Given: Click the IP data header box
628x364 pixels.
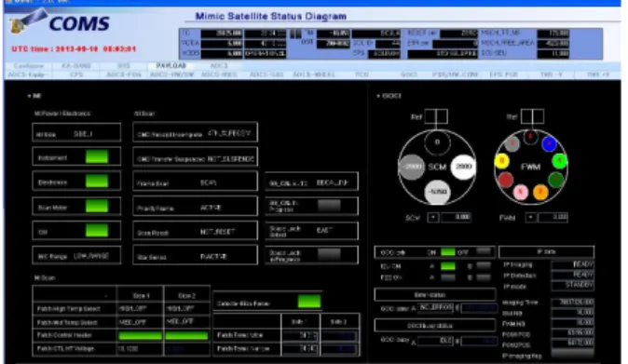Looking at the screenshot, I should tap(546, 251).
